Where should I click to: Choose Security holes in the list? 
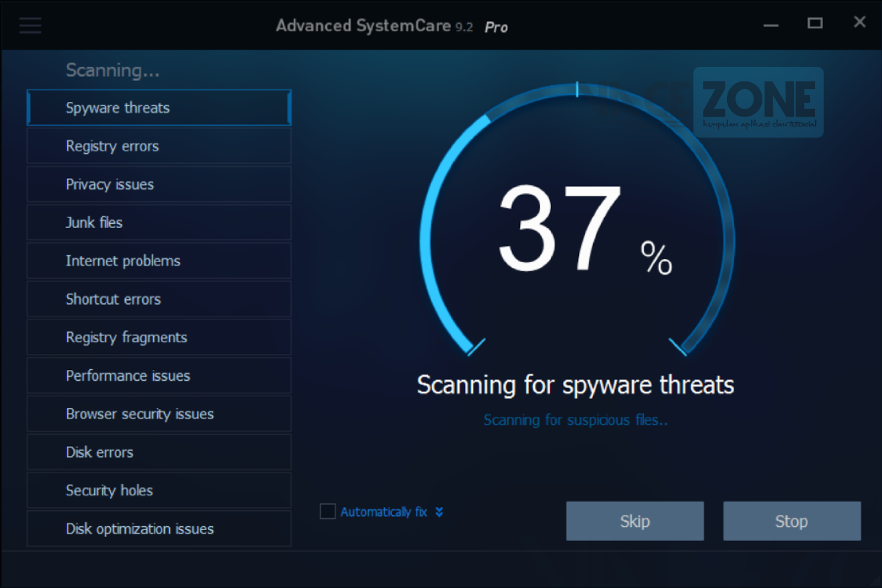[159, 490]
